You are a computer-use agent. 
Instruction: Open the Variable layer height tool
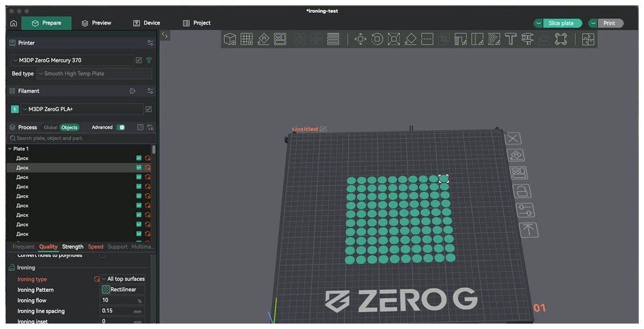333,39
